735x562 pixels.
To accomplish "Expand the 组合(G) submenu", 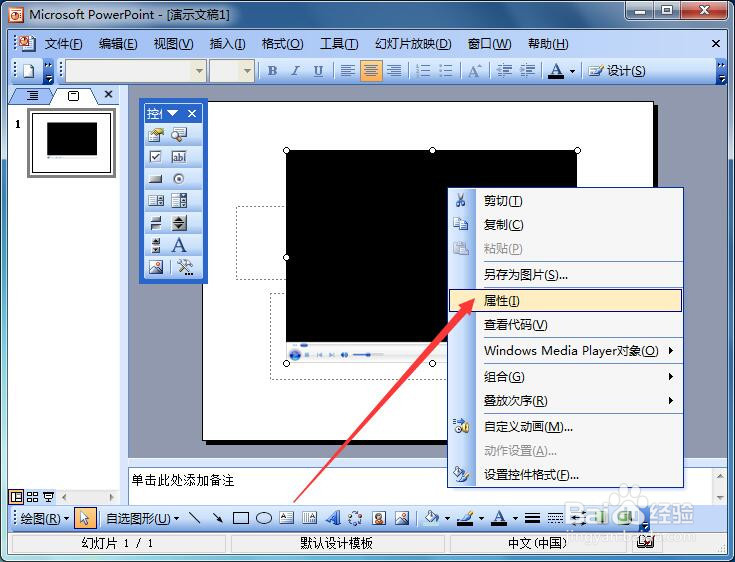I will 565,376.
